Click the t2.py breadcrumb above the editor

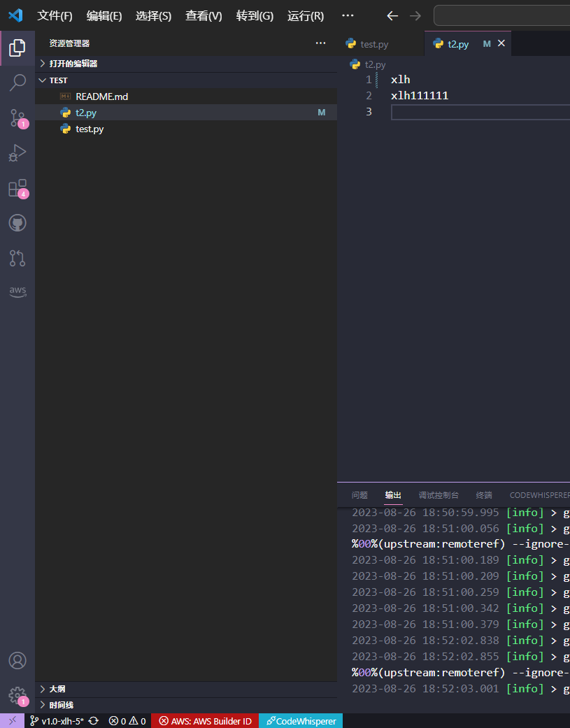(369, 64)
